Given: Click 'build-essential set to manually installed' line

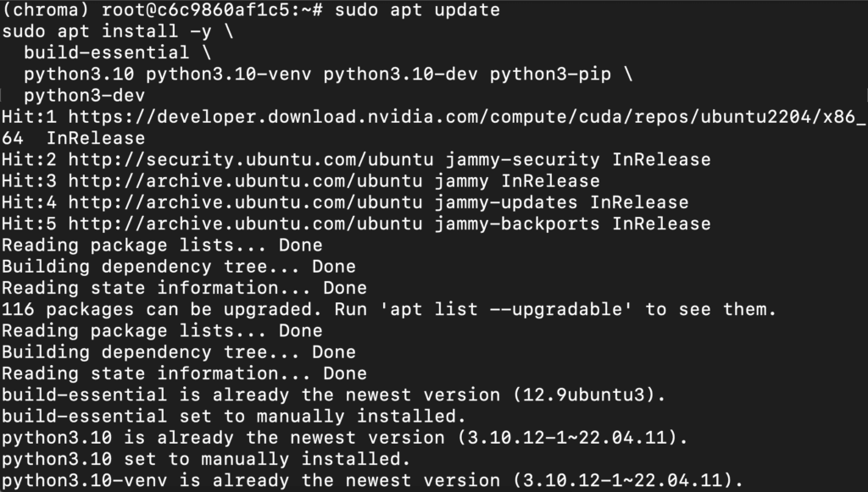Looking at the screenshot, I should point(234,417).
